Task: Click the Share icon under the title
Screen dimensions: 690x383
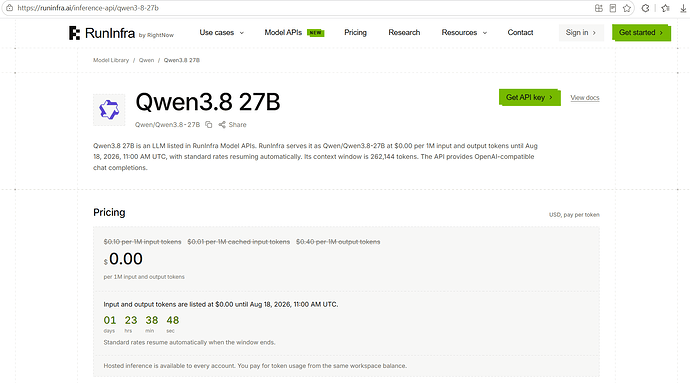Action: 222,125
